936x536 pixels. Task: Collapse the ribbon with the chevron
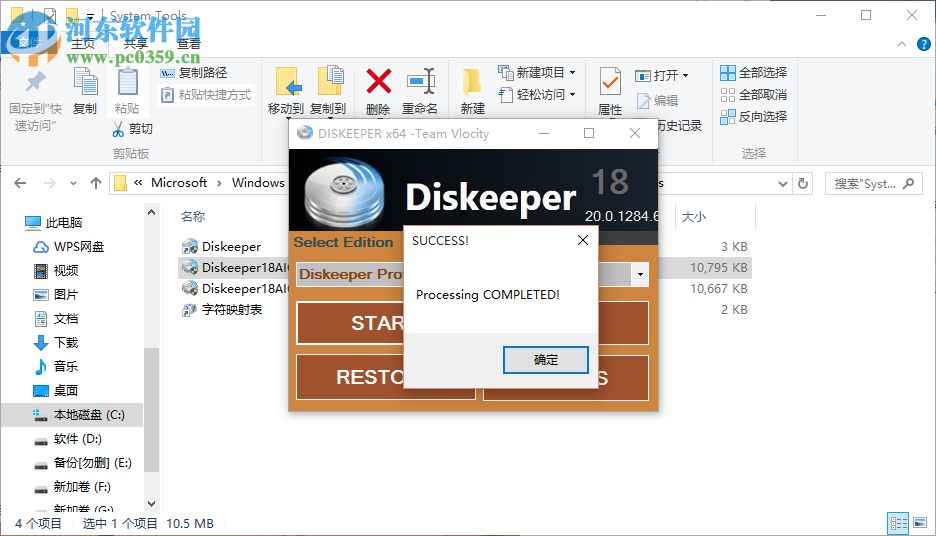click(902, 44)
